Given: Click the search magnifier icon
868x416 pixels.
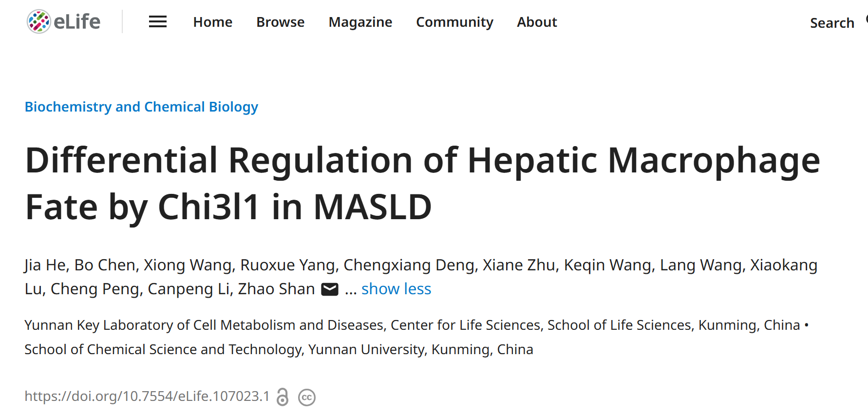Looking at the screenshot, I should [x=866, y=20].
